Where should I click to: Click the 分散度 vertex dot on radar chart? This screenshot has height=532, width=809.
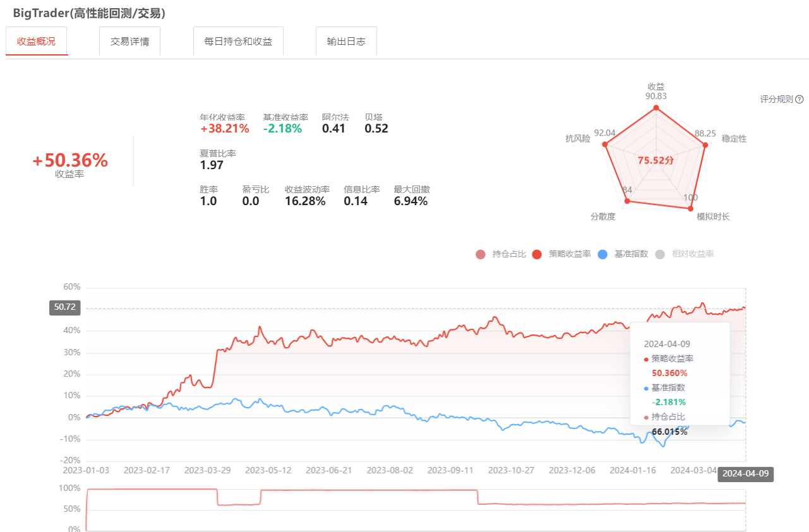coord(627,201)
